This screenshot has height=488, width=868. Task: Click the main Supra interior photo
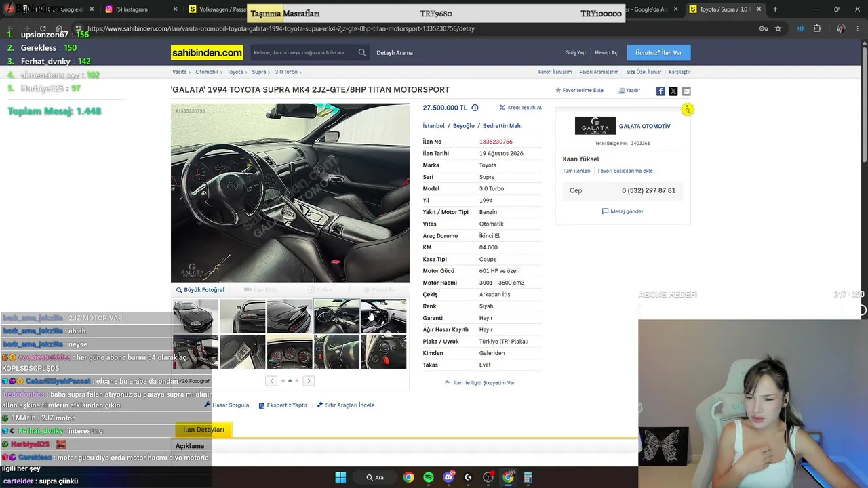point(290,192)
